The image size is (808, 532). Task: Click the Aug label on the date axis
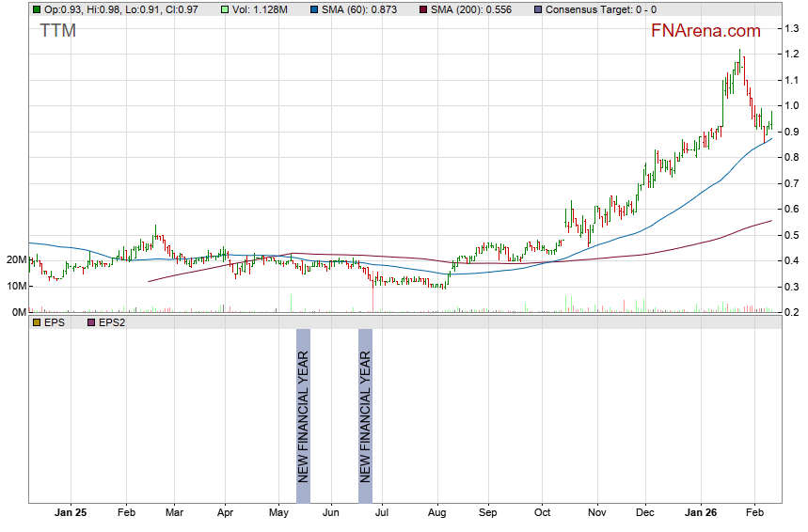(x=436, y=514)
